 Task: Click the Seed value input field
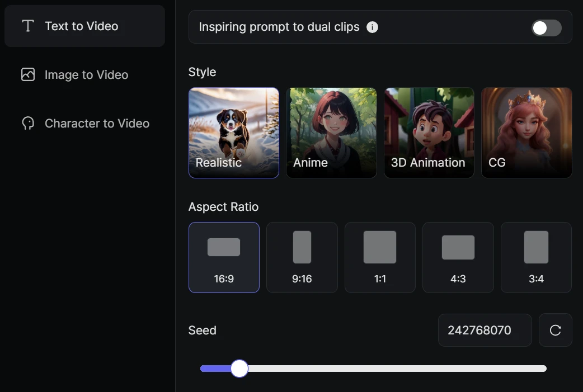[485, 330]
